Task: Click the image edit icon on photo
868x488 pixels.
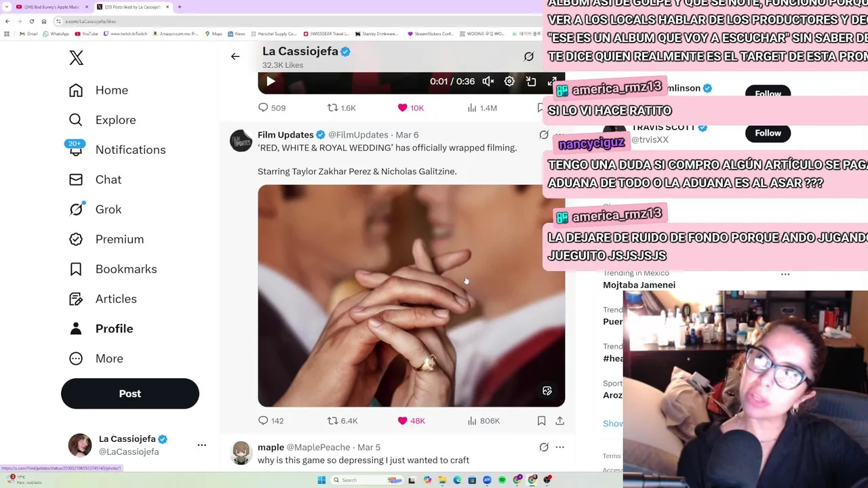Action: coord(547,391)
